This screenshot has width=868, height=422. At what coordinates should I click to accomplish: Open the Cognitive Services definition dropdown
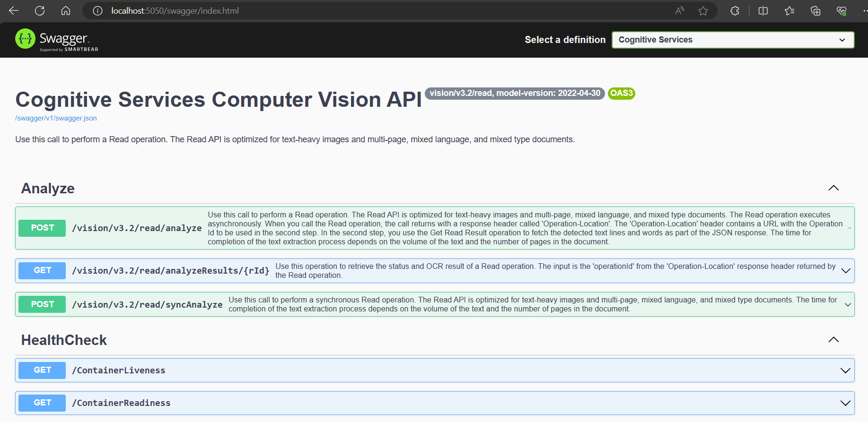(733, 40)
